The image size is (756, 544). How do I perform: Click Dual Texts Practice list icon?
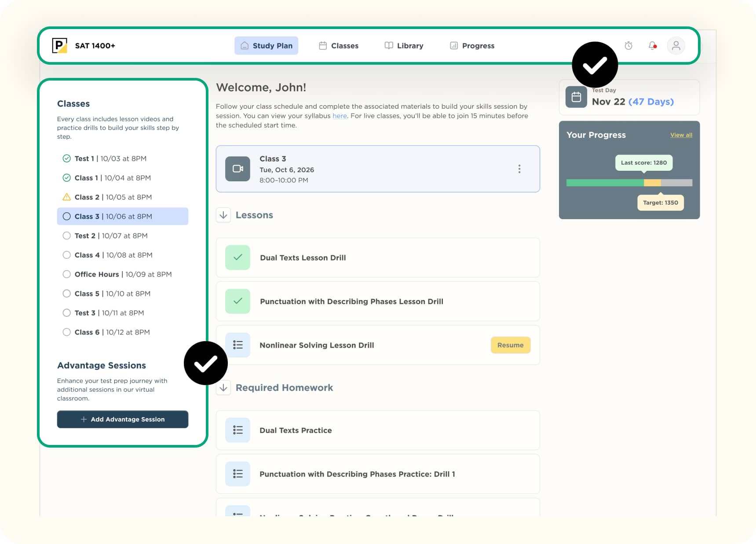pyautogui.click(x=237, y=430)
